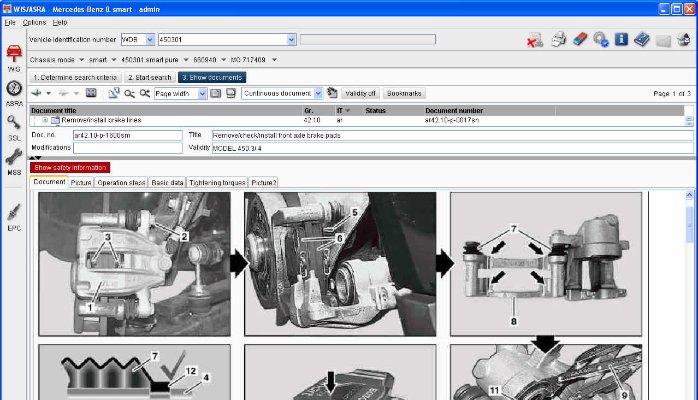Screen dimensions: 698x400
Task: Switch to the Basic data tab
Action: coord(167,182)
